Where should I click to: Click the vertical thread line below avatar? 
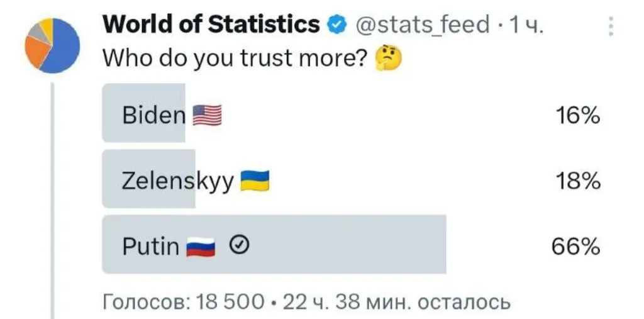tap(52, 201)
